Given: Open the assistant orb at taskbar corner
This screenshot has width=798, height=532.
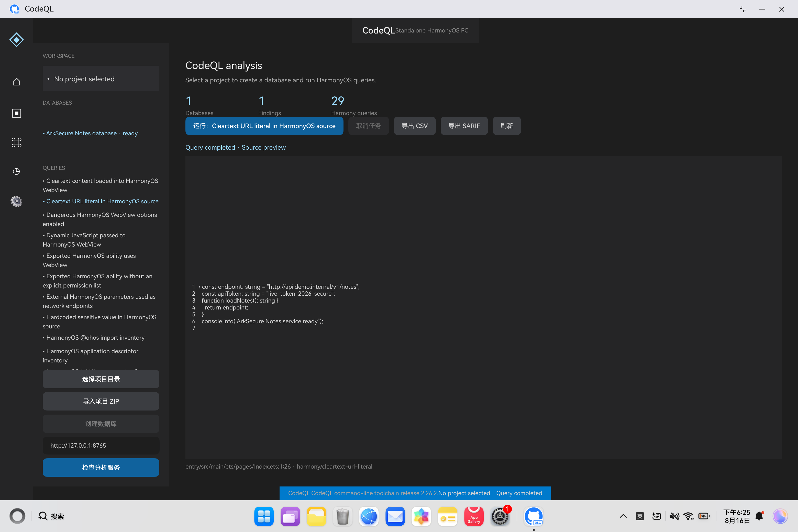Looking at the screenshot, I should pyautogui.click(x=780, y=516).
